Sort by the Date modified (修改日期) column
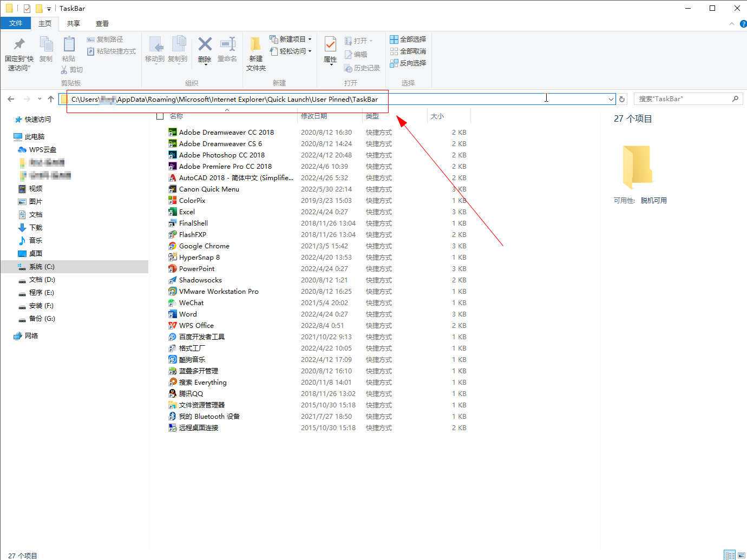The image size is (747, 560). [x=314, y=116]
